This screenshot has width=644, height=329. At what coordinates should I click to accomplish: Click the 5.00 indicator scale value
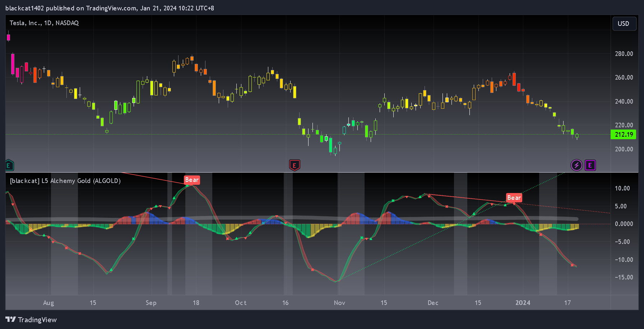[x=621, y=206]
